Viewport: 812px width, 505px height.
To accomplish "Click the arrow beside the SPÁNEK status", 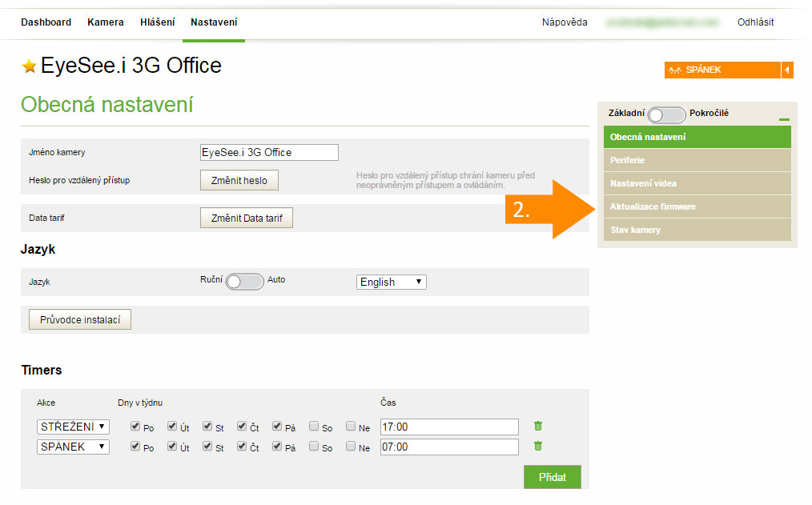I will [x=787, y=70].
